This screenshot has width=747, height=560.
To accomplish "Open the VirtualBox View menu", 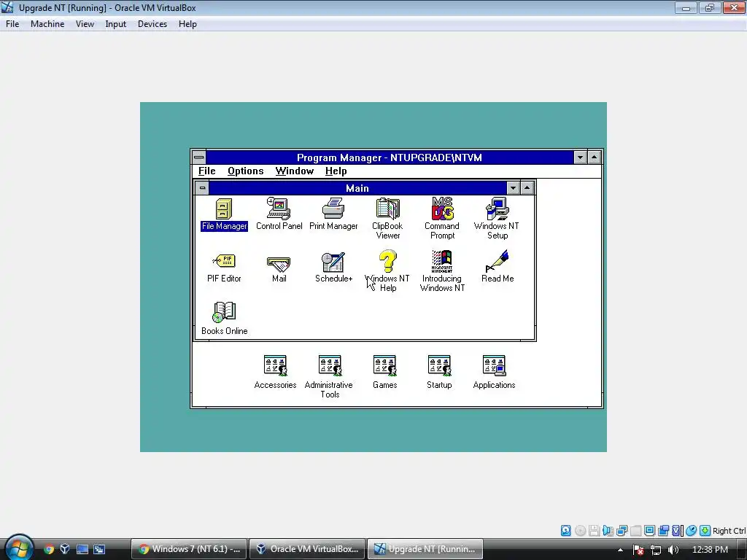I will point(85,24).
